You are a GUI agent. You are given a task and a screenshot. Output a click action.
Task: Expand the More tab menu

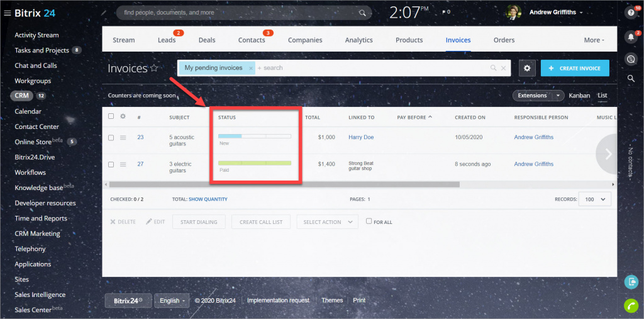tap(594, 40)
